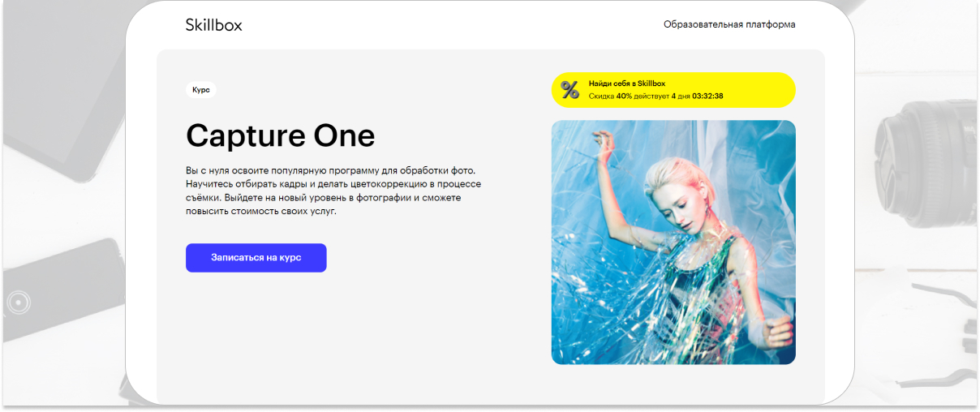Click the discount countdown timer 03:32:38

coord(707,96)
